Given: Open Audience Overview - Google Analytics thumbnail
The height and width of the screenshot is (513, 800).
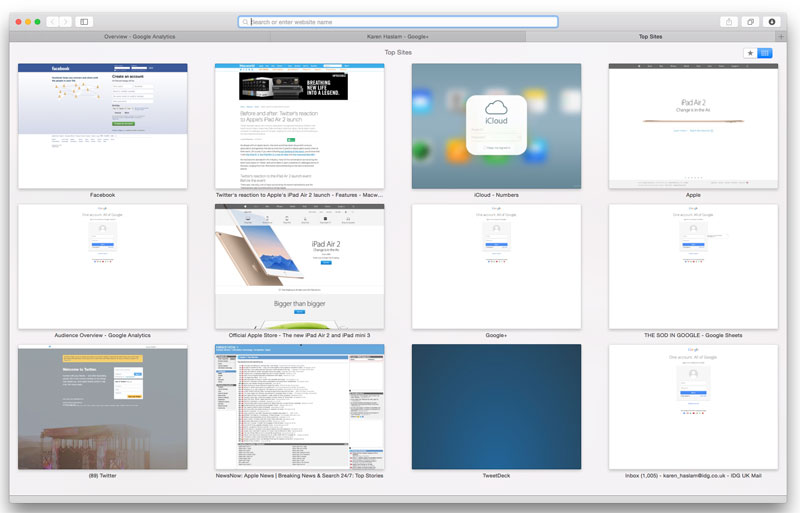Looking at the screenshot, I should tap(103, 266).
